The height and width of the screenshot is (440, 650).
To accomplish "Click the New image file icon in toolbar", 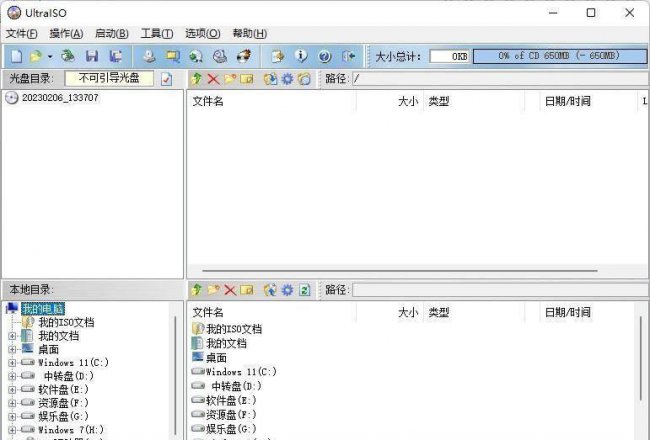I will coord(17,56).
